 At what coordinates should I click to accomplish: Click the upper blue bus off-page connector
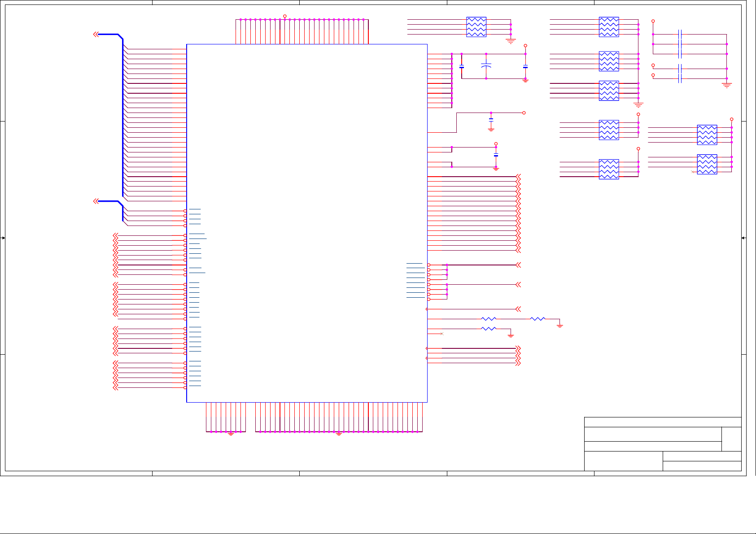[96, 34]
